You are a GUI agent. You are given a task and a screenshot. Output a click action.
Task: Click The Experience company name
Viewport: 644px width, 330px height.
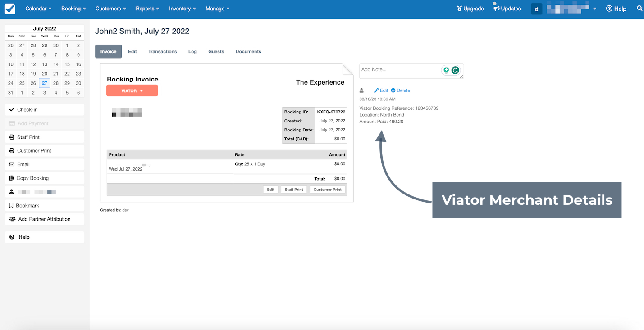pos(320,82)
